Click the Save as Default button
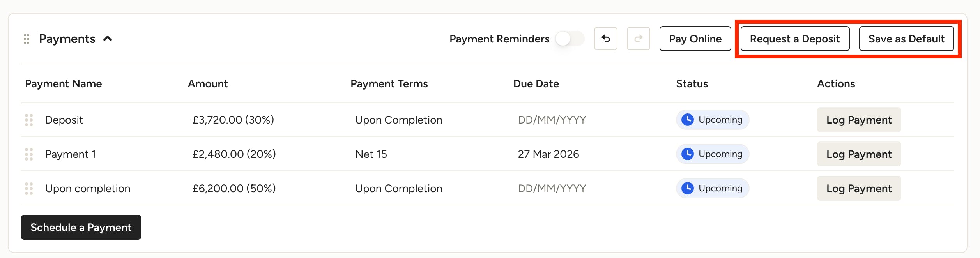The width and height of the screenshot is (980, 258). coord(906,39)
